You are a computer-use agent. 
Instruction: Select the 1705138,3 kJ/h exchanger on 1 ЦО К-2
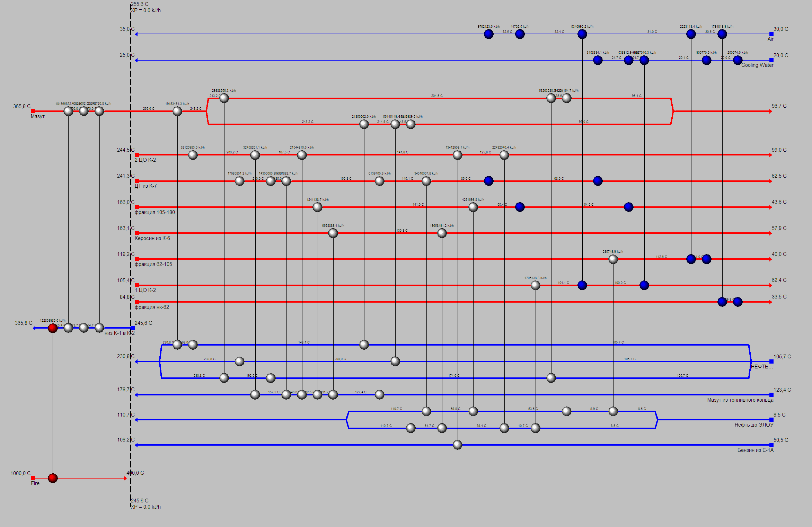[x=535, y=285]
